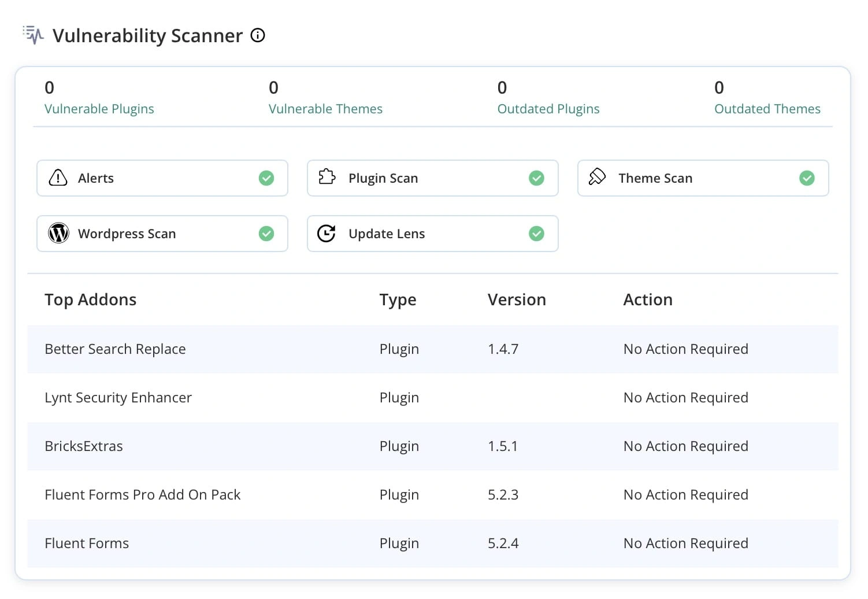The height and width of the screenshot is (599, 868).
Task: Open the Plugin Scan card
Action: 433,178
